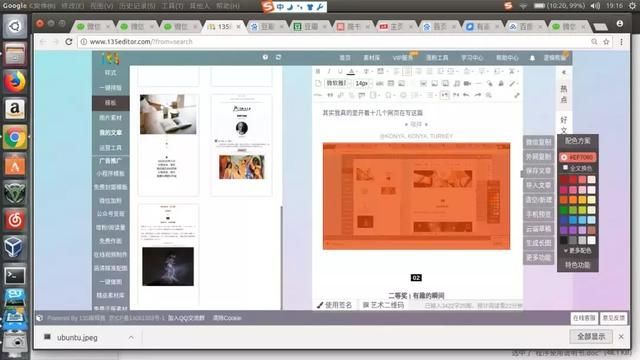Click the 生成长图 button
Image resolution: width=640 pixels, height=360 pixels.
(538, 243)
